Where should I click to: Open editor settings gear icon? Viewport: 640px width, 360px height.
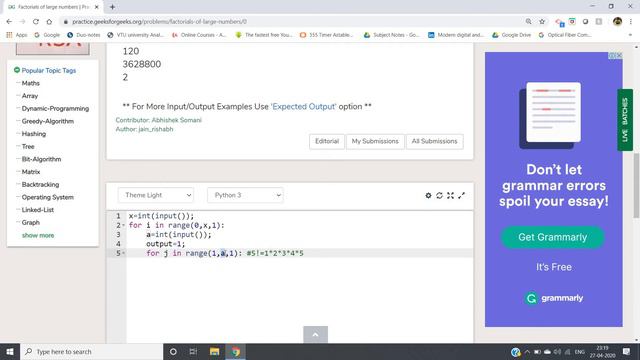(x=428, y=196)
